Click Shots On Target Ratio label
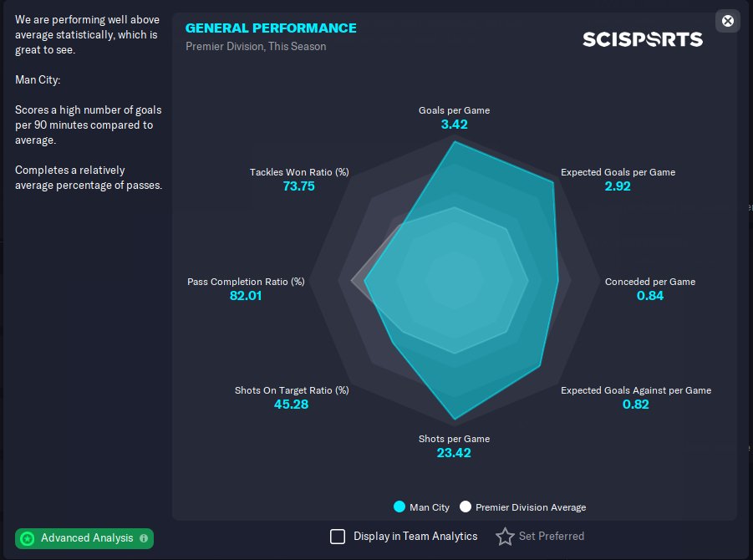Screen dimensions: 753x560 tap(292, 390)
